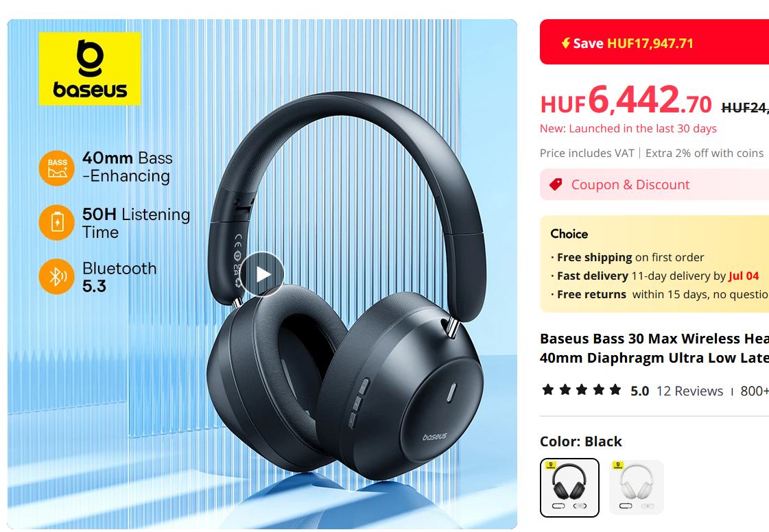Click the main headphone product image
Image resolution: width=769 pixels, height=532 pixels.
tap(262, 275)
